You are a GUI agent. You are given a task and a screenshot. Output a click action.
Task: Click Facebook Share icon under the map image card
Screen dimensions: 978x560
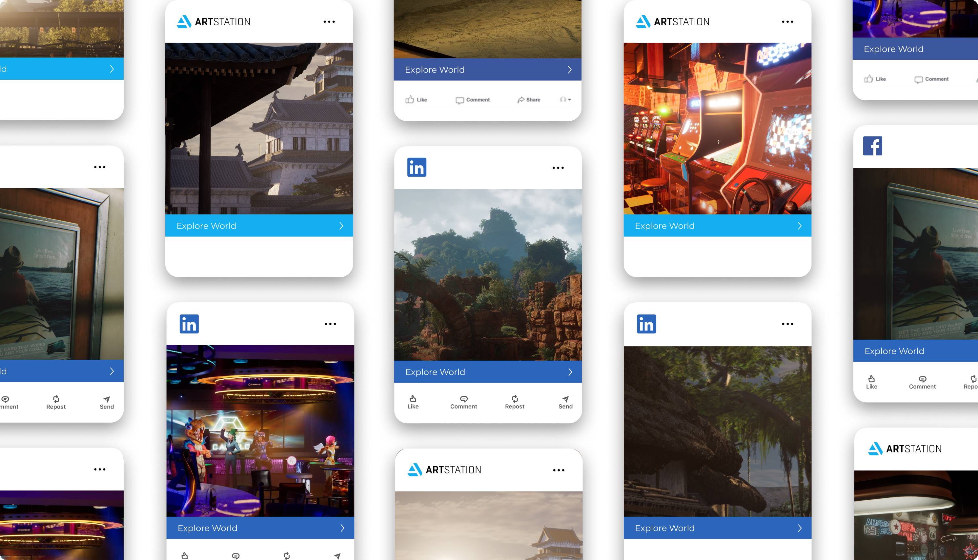click(521, 100)
